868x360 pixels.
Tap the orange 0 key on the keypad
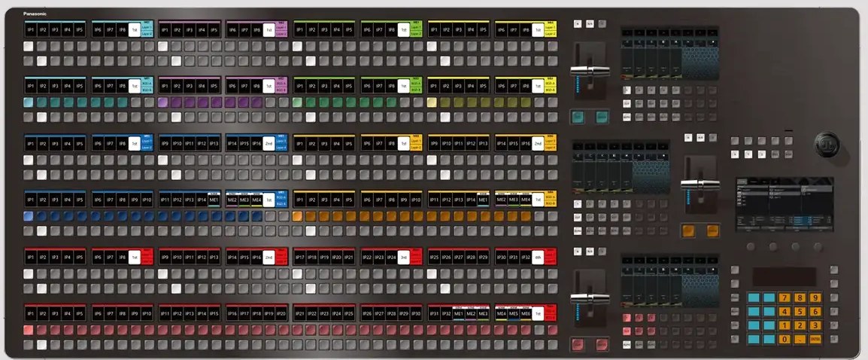click(x=785, y=339)
